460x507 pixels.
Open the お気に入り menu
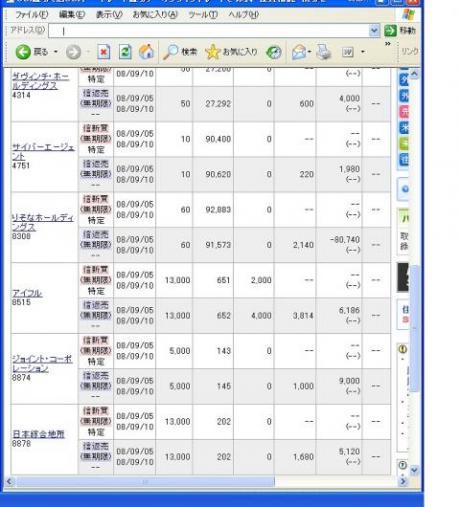click(x=155, y=15)
